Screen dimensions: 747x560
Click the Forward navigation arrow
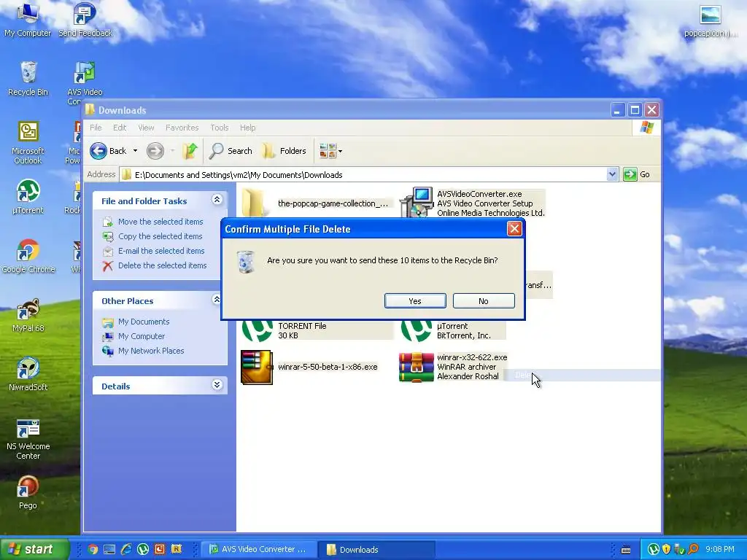pyautogui.click(x=155, y=151)
